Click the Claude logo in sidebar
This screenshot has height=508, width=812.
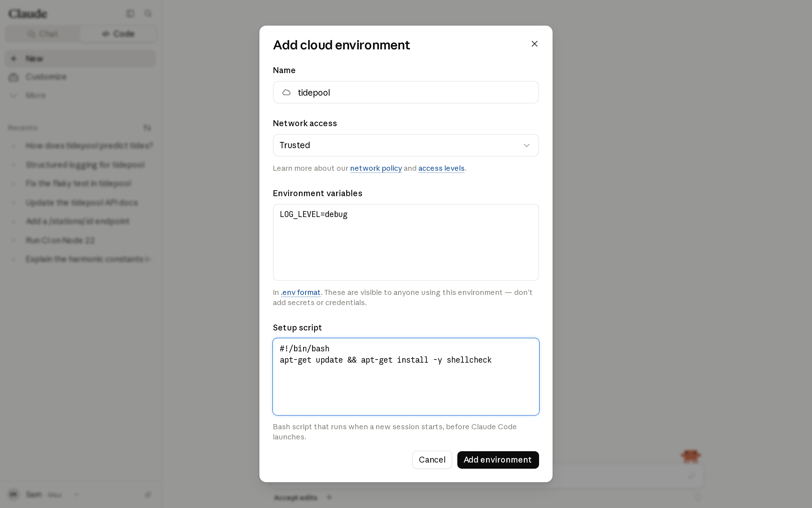[28, 14]
